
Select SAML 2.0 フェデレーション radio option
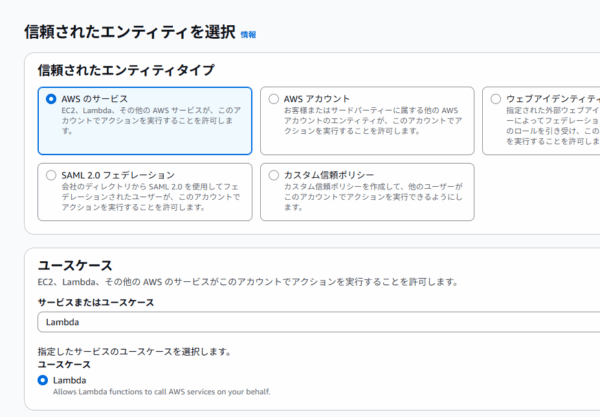click(x=51, y=175)
